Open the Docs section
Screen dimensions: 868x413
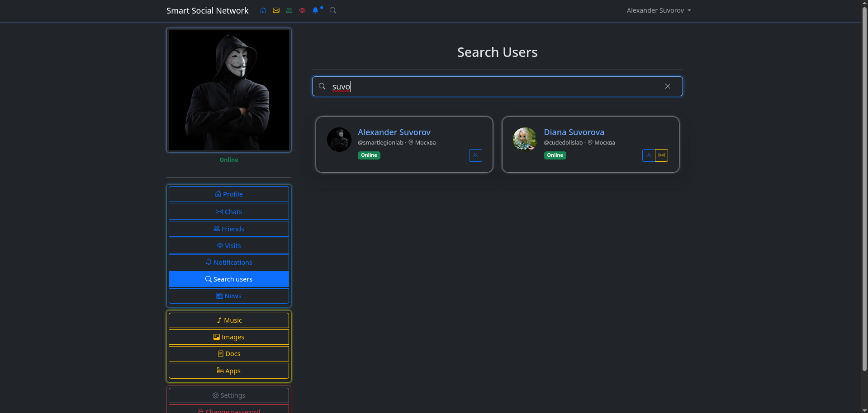229,354
